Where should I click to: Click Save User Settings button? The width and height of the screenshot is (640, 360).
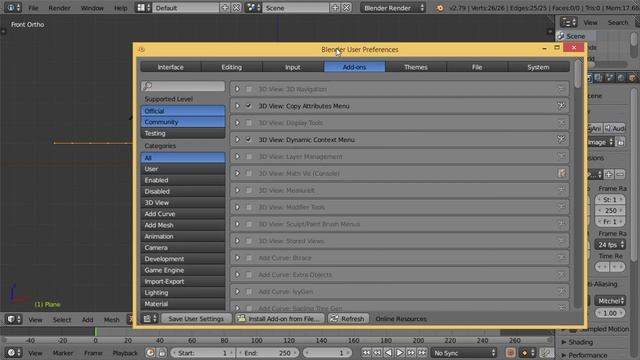pyautogui.click(x=196, y=319)
